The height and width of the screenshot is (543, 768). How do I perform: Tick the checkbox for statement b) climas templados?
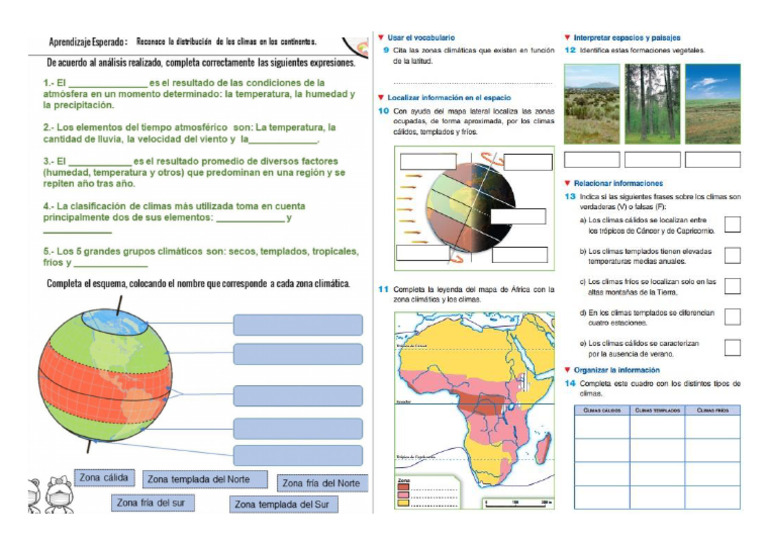pos(732,255)
